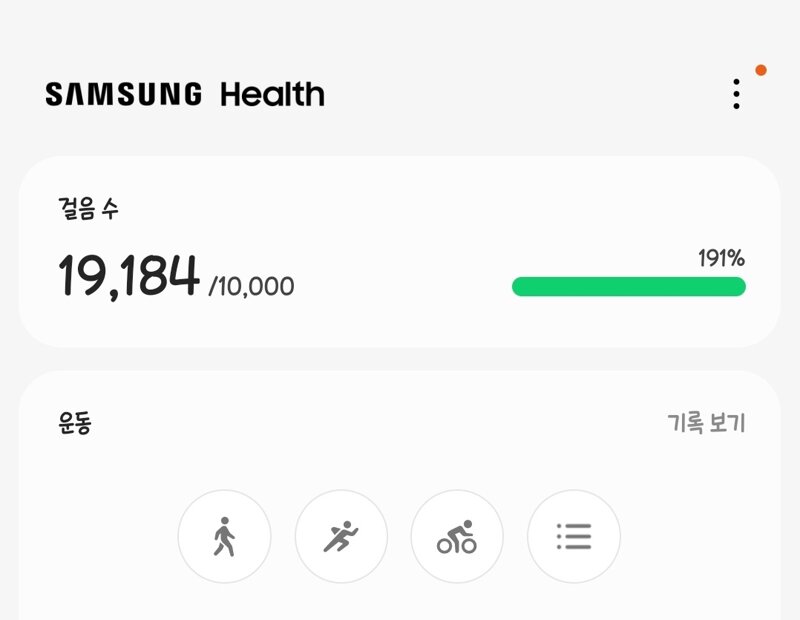This screenshot has width=800, height=620.
Task: Open the three-dot more options menu
Action: point(736,94)
